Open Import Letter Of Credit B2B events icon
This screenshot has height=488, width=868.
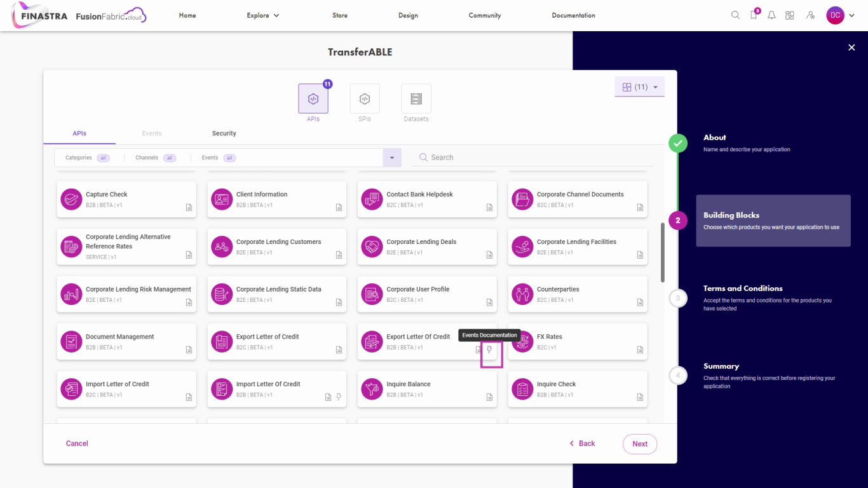tap(339, 397)
